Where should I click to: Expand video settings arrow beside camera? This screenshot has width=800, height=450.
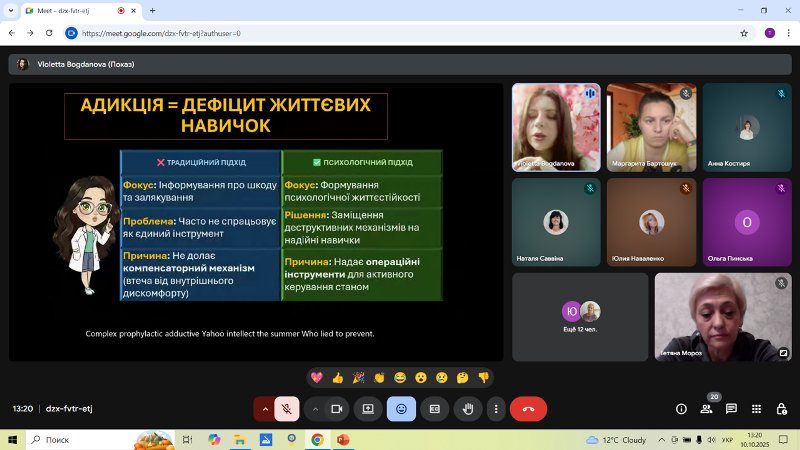pos(314,408)
